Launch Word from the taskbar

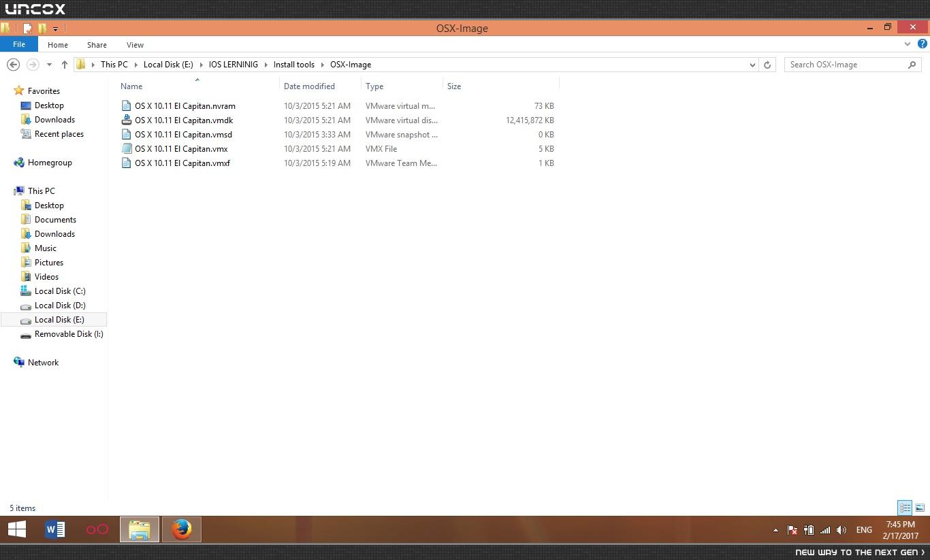tap(55, 529)
